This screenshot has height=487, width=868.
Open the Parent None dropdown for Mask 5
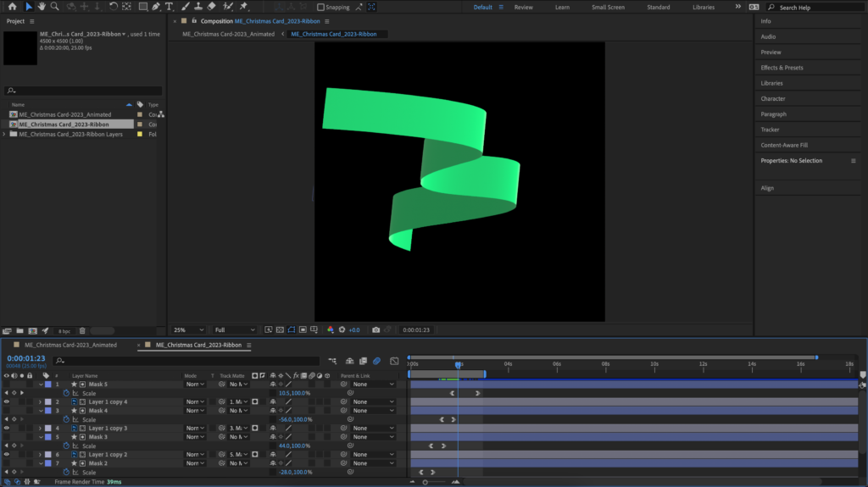click(x=373, y=384)
